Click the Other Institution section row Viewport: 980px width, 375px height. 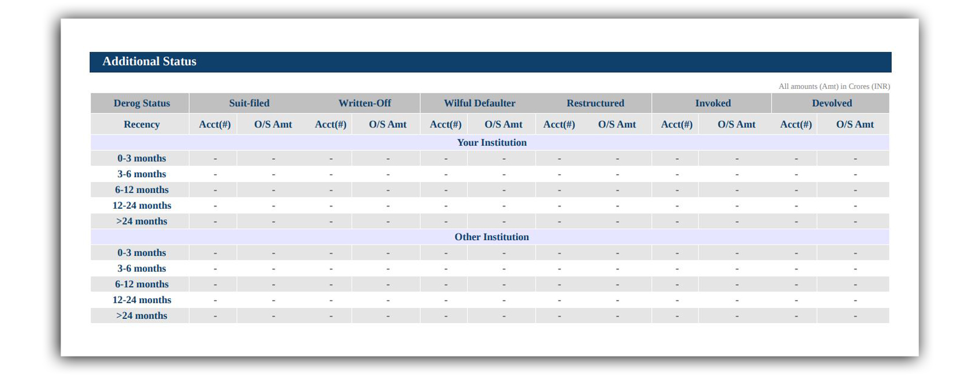(491, 237)
